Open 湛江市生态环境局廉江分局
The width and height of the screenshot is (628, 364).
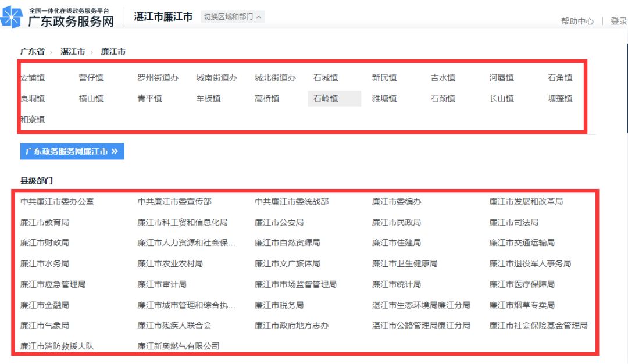(421, 305)
